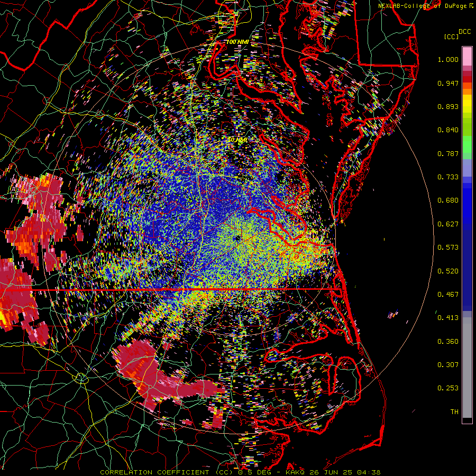Select the 0.520 scale value

448,271
